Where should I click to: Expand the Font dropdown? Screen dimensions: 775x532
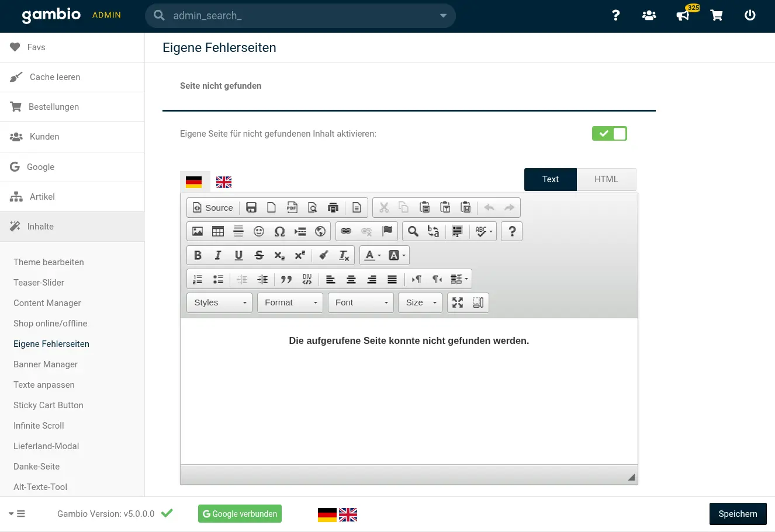click(361, 302)
